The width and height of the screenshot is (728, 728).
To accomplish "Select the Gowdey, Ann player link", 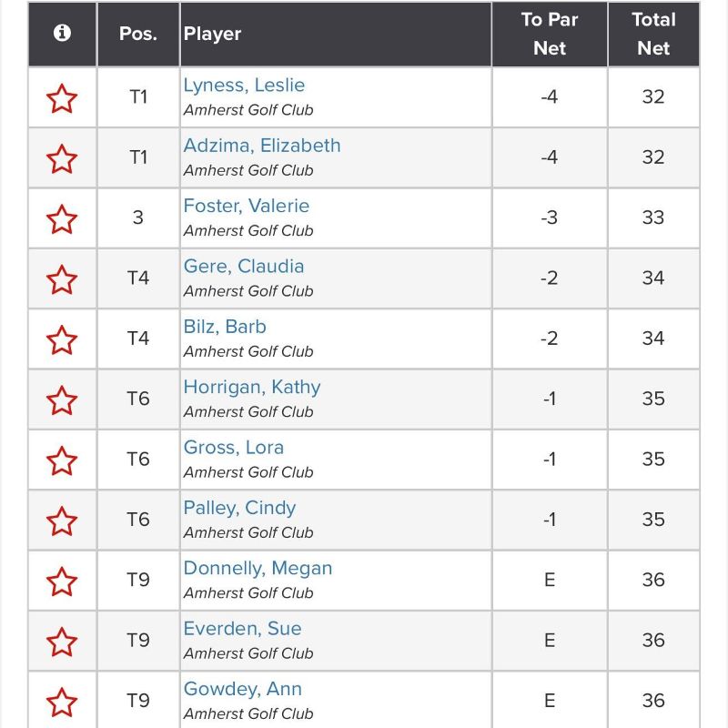I will coord(242,689).
